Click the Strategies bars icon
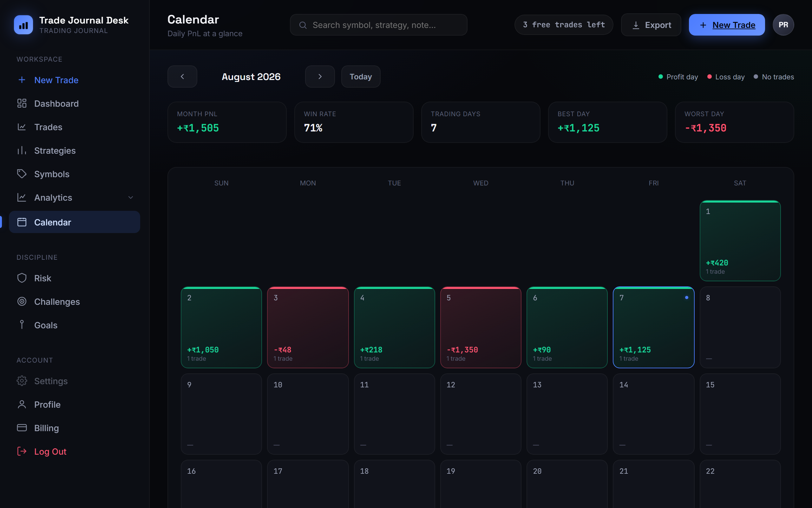Screen dimensions: 812x508 22,150
